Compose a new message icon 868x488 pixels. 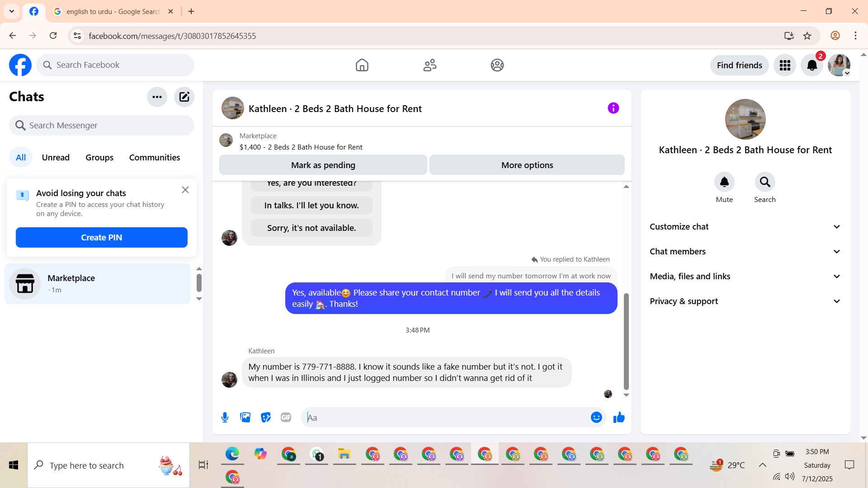coord(184,97)
